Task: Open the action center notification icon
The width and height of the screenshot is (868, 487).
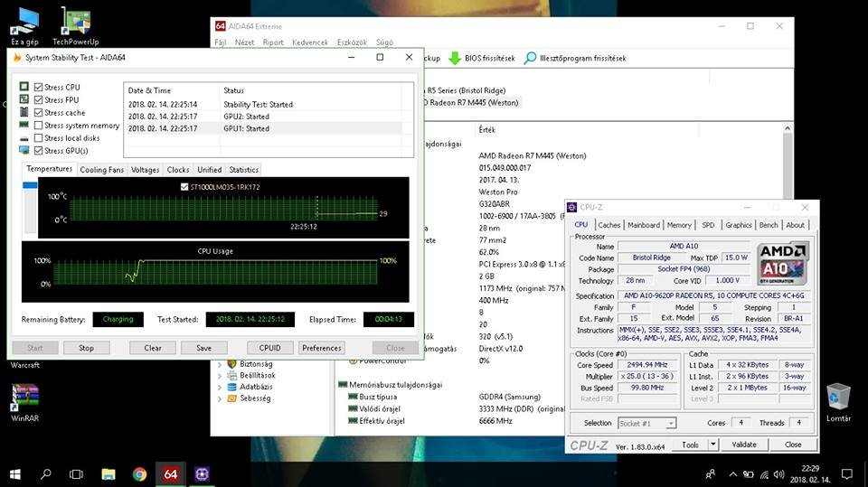Action: point(847,474)
